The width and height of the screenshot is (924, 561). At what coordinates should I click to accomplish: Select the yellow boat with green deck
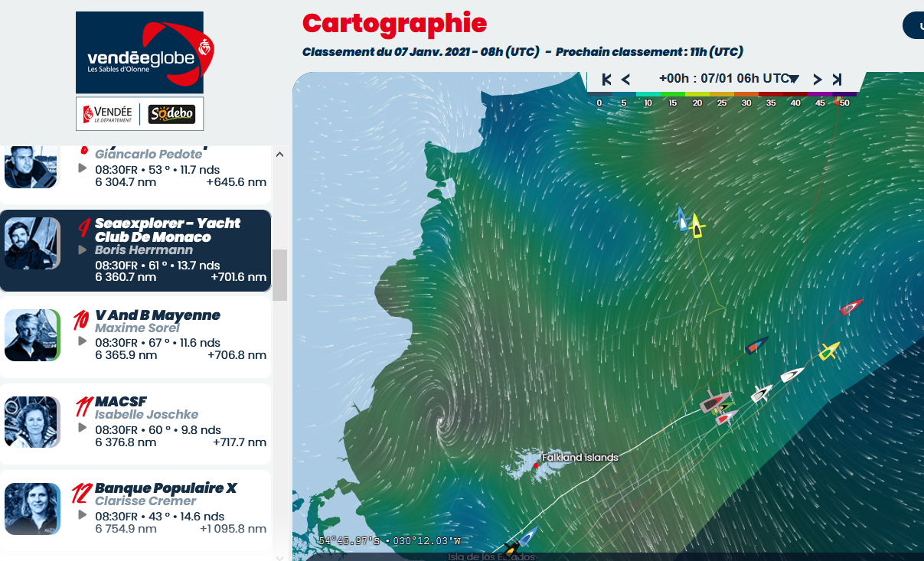pos(828,351)
